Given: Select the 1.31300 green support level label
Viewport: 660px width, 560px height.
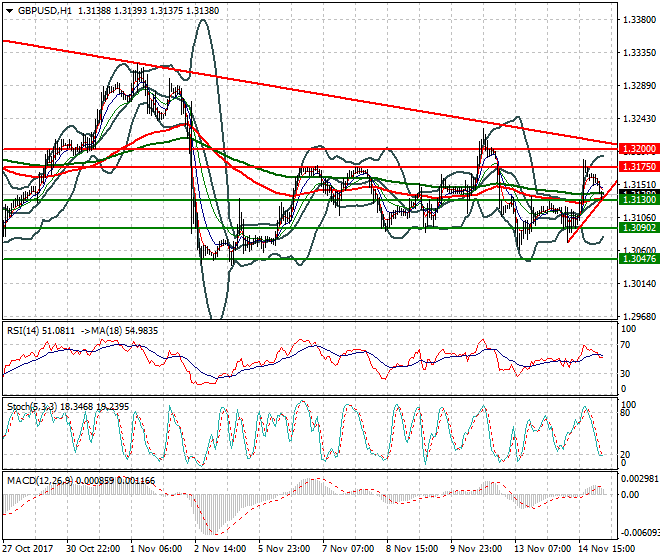Looking at the screenshot, I should pyautogui.click(x=639, y=200).
